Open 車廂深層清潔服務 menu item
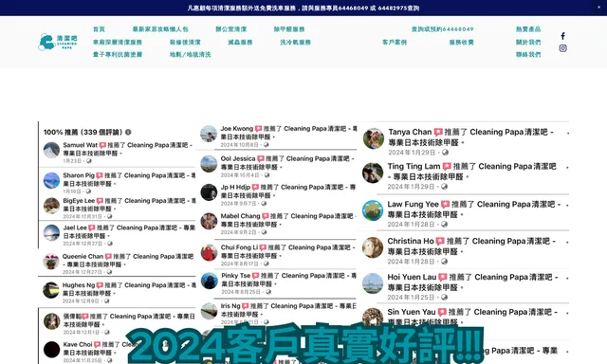This screenshot has width=607, height=364. [118, 42]
